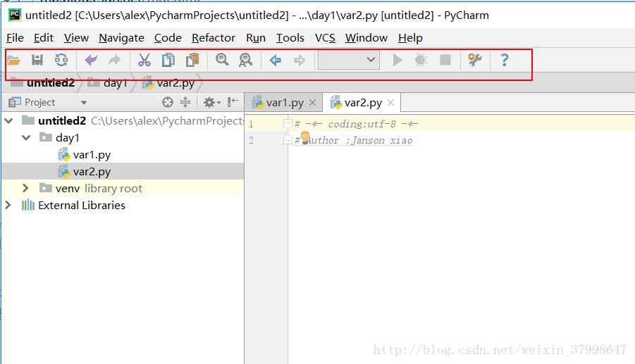Open the View menu
This screenshot has width=635, height=364.
click(x=76, y=38)
